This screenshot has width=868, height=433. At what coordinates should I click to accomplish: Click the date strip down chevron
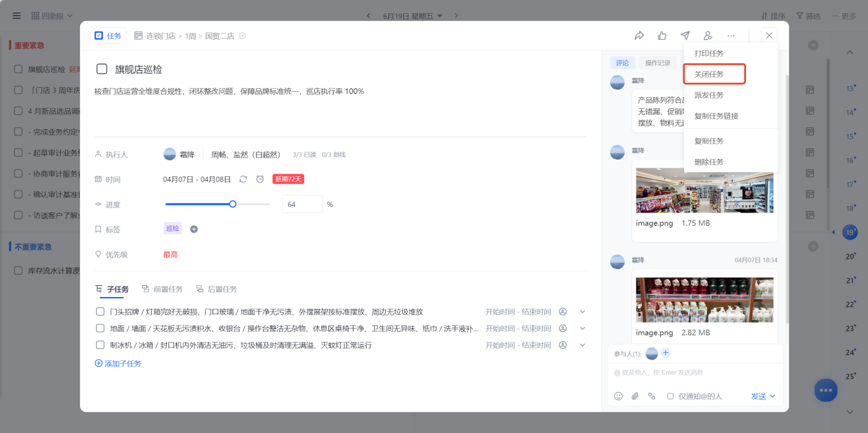[x=850, y=411]
